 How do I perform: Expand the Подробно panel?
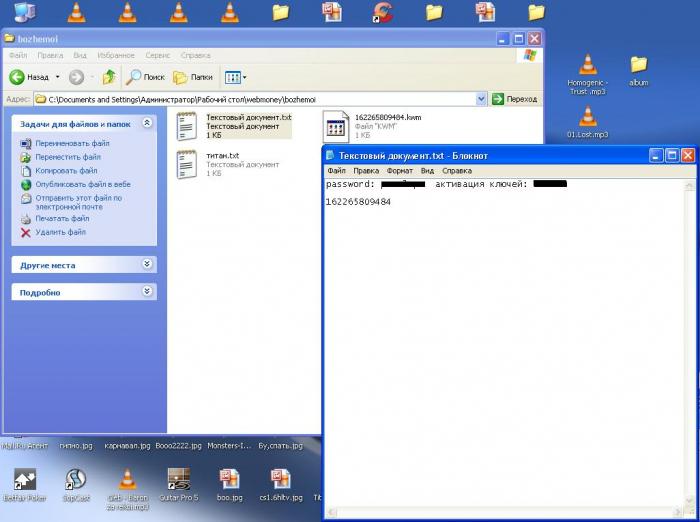click(x=147, y=291)
